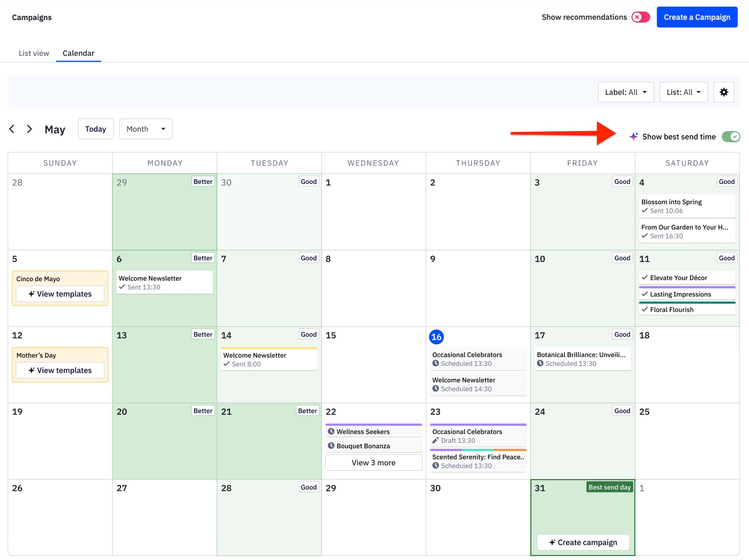Open the calendar settings gear icon
Screen dimensions: 749x560
coord(724,92)
